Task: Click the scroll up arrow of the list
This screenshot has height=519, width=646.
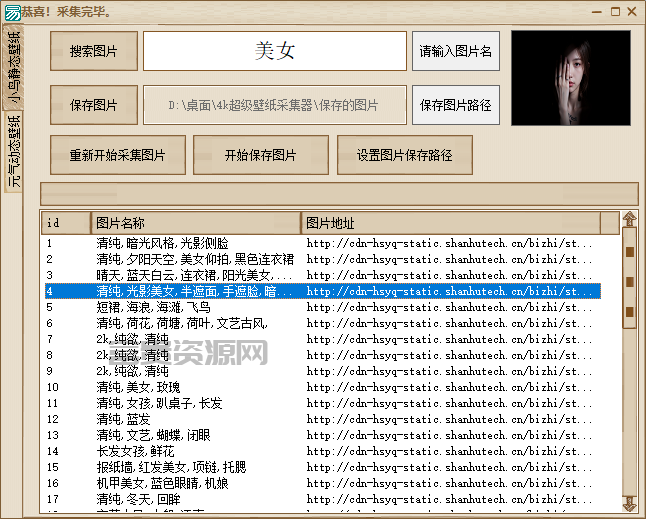Action: (x=629, y=218)
